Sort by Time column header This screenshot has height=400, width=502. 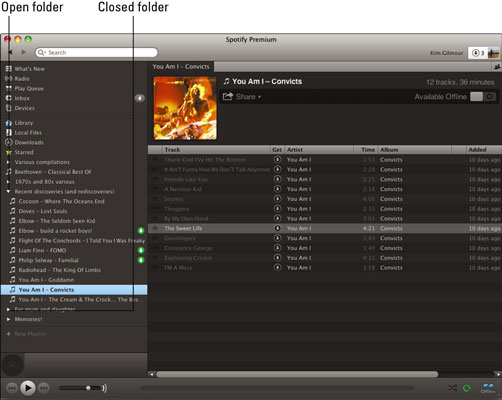coord(366,150)
